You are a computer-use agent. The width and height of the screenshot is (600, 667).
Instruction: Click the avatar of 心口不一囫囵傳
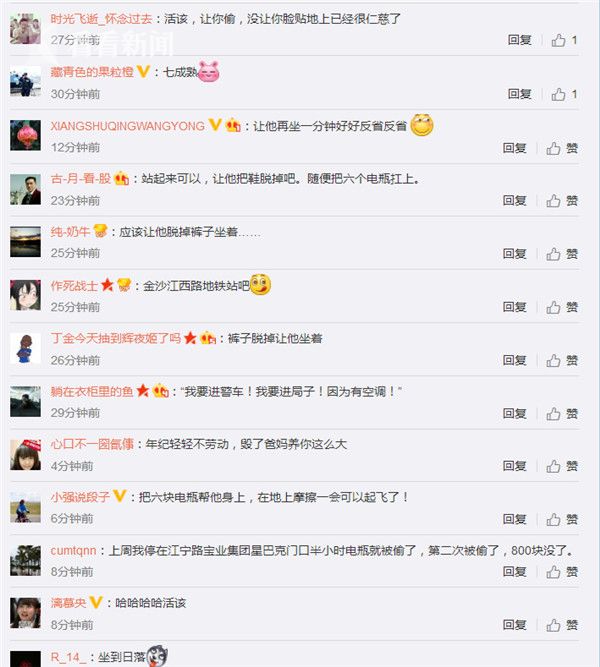[26, 454]
